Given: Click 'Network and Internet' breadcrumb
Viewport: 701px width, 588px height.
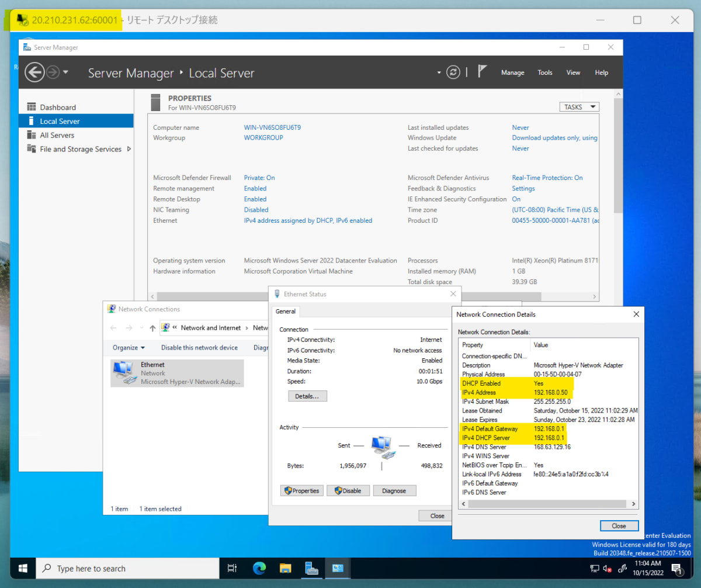Looking at the screenshot, I should pyautogui.click(x=211, y=328).
